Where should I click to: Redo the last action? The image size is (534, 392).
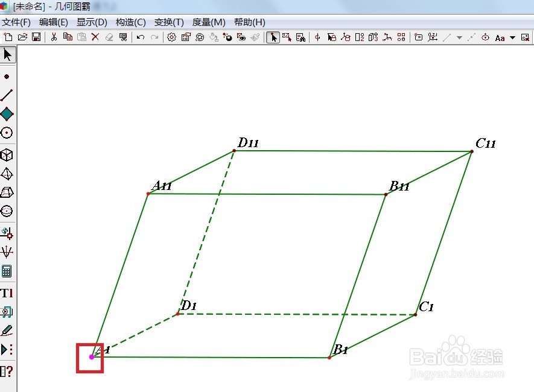[x=154, y=37]
